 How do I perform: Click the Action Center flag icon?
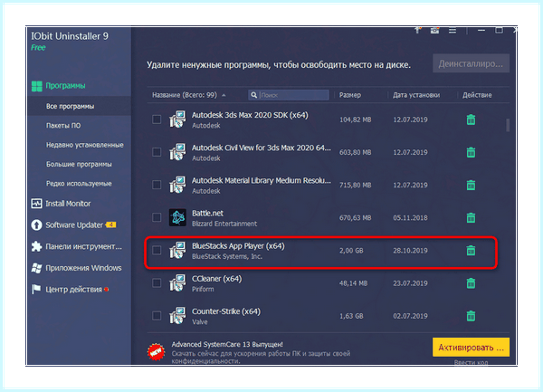pos(36,290)
